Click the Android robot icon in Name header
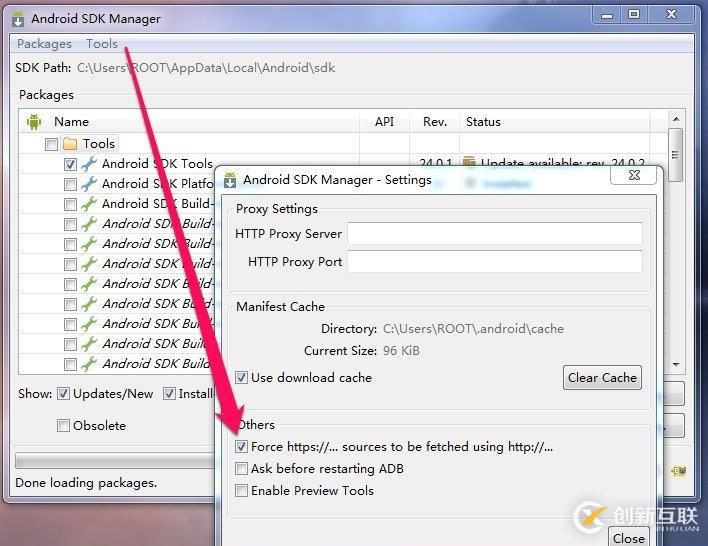Viewport: 708px width, 546px height. (34, 122)
